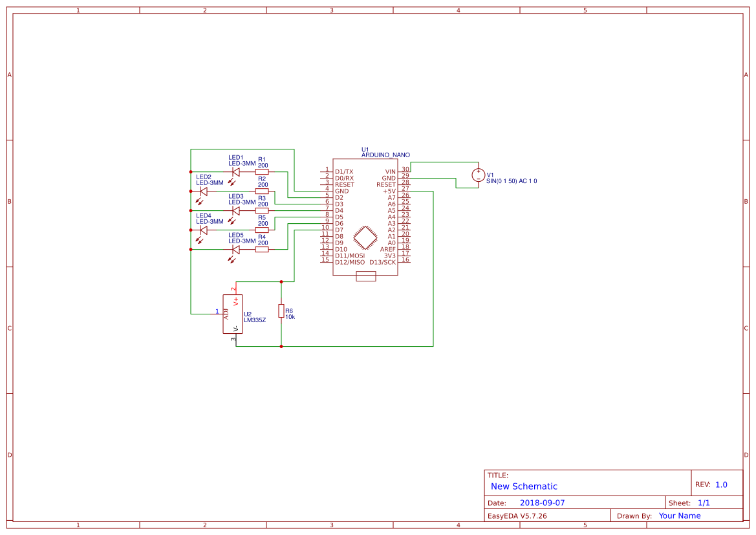Select the V1 AC source symbol
The width and height of the screenshot is (756, 535).
(477, 175)
